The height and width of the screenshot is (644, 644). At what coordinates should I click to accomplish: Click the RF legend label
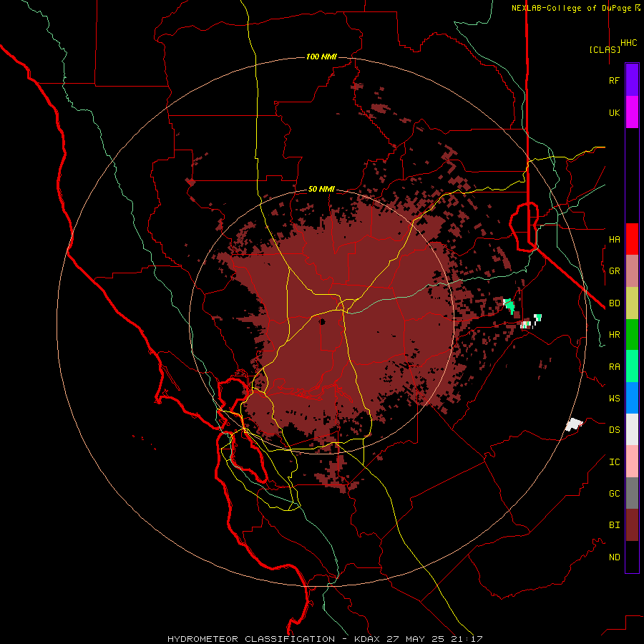tap(614, 81)
